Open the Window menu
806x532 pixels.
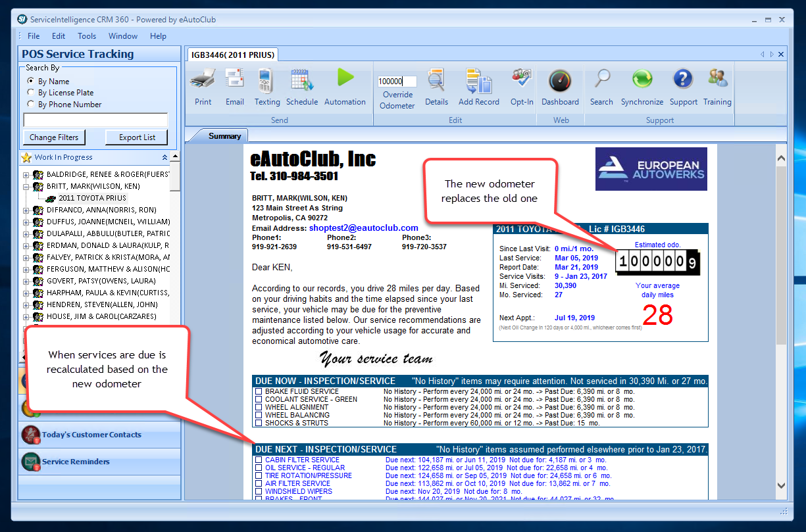[123, 36]
